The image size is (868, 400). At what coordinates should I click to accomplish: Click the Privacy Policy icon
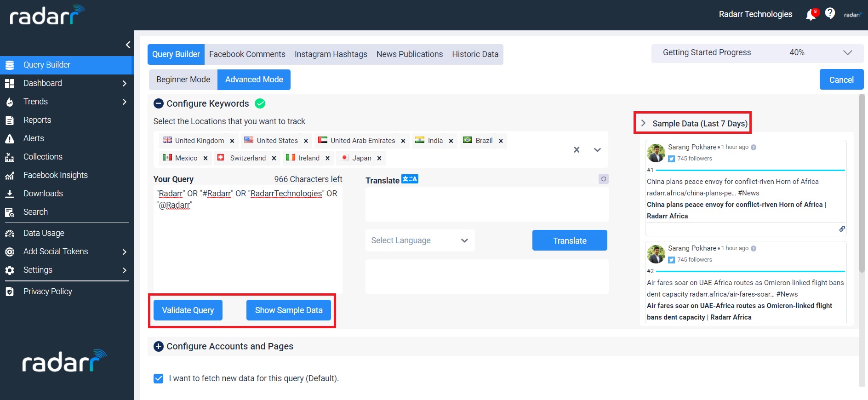click(x=10, y=291)
